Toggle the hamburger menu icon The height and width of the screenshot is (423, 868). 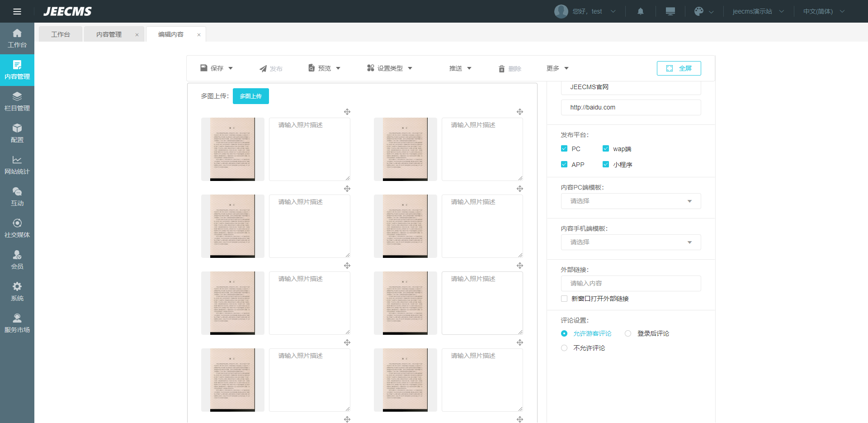pos(17,11)
